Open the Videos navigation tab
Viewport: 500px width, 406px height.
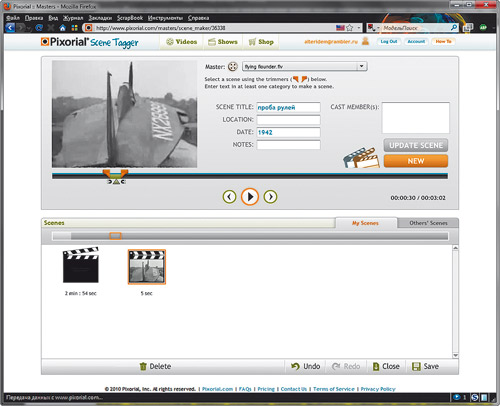click(x=182, y=42)
